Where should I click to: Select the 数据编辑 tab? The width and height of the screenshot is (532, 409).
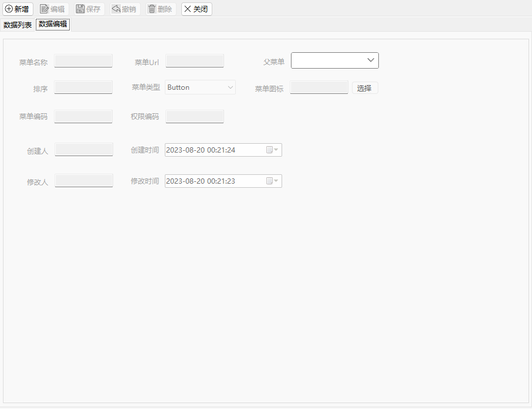53,25
